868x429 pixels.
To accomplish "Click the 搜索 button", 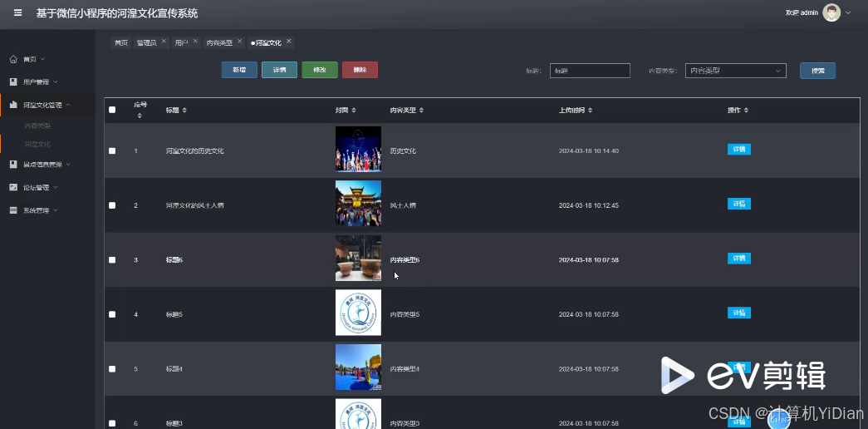I will [x=817, y=71].
